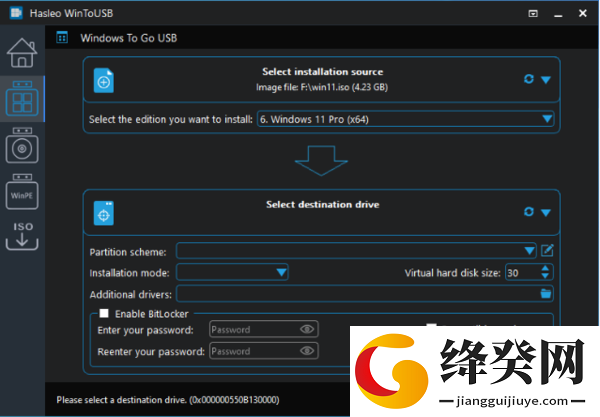
Task: Expand the installation source dropdown arrow
Action: coord(546,80)
